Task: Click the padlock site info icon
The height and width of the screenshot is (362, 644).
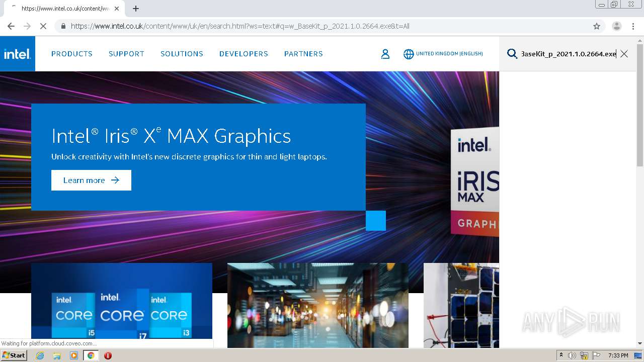Action: tap(63, 26)
